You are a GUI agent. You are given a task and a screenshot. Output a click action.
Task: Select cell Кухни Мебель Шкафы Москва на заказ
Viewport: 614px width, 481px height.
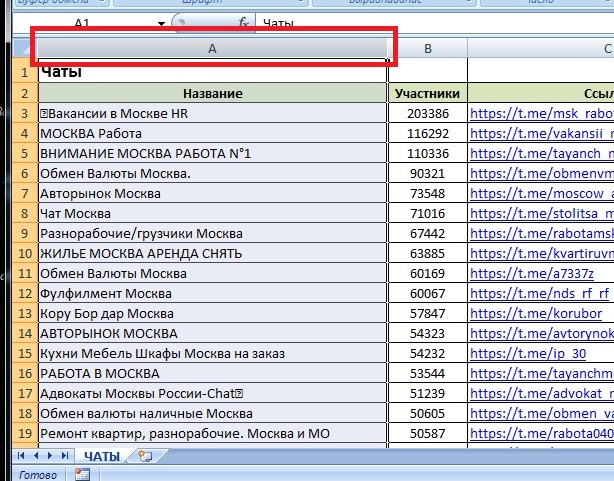coord(212,353)
